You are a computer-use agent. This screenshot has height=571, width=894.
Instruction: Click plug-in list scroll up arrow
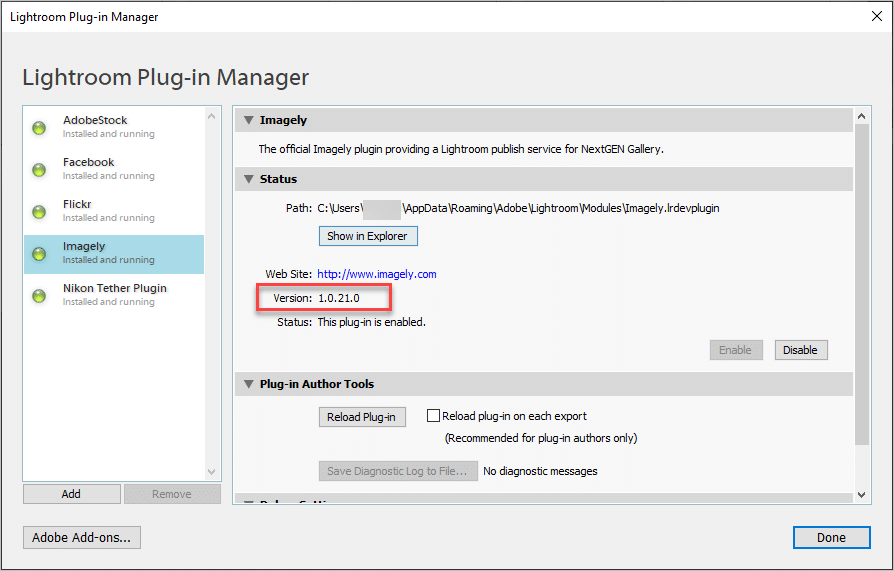212,116
